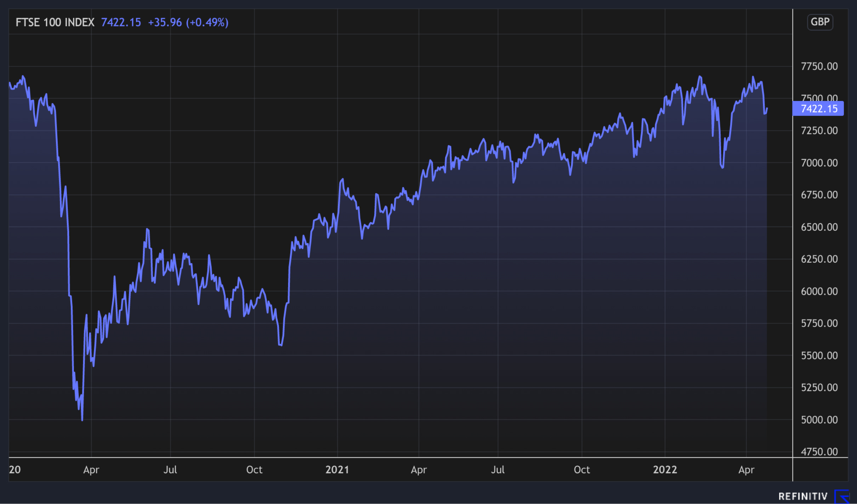Click the Jul label after 2021
The height and width of the screenshot is (504, 857).
click(x=498, y=470)
